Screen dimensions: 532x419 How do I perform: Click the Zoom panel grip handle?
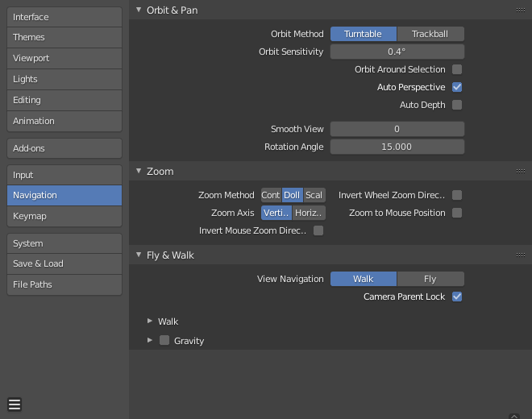[x=521, y=171]
